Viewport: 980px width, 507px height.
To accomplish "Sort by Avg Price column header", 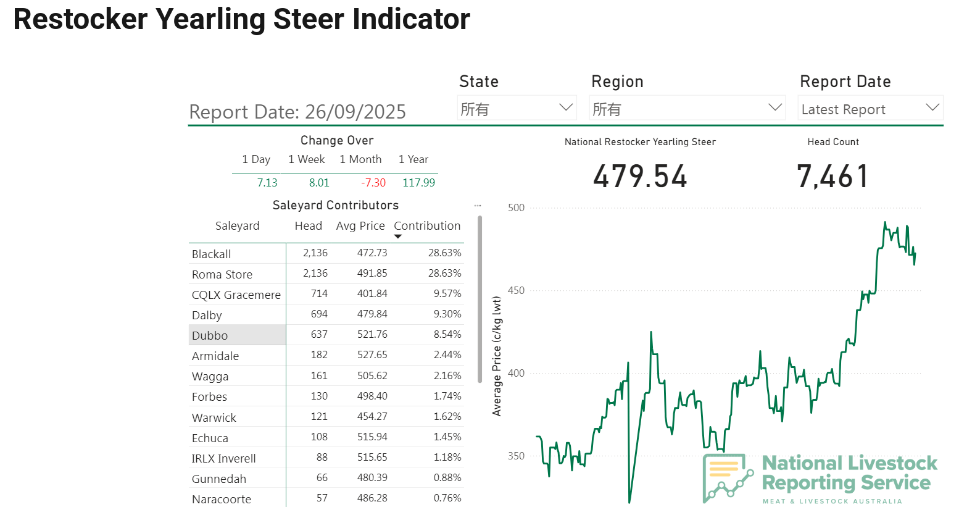I will coord(360,226).
